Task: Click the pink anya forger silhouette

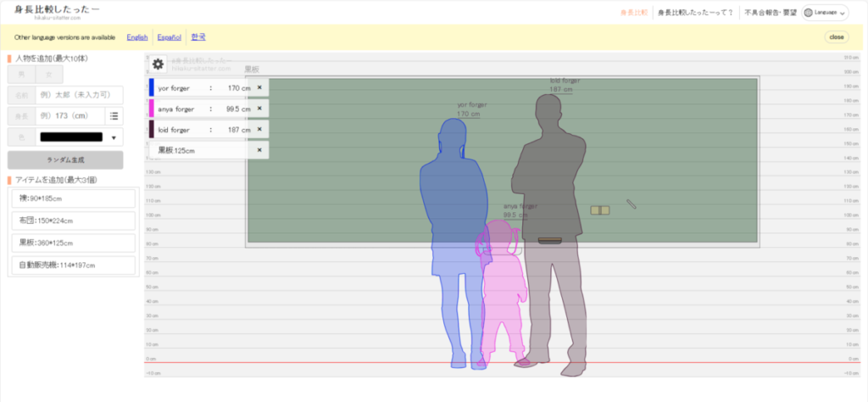Action: coord(503,293)
